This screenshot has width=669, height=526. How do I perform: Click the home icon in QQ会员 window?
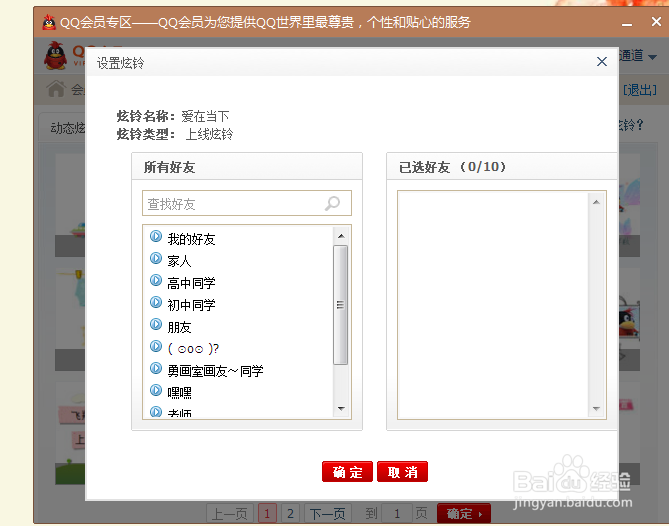pos(56,89)
